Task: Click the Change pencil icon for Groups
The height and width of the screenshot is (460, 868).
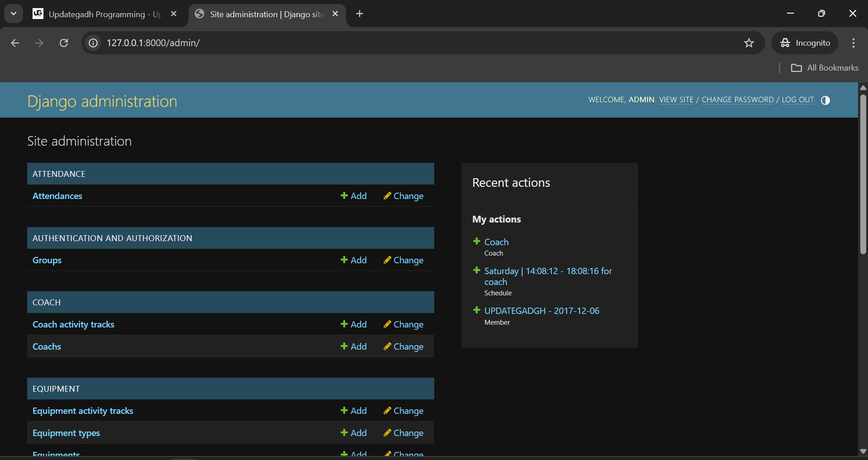Action: [388, 260]
